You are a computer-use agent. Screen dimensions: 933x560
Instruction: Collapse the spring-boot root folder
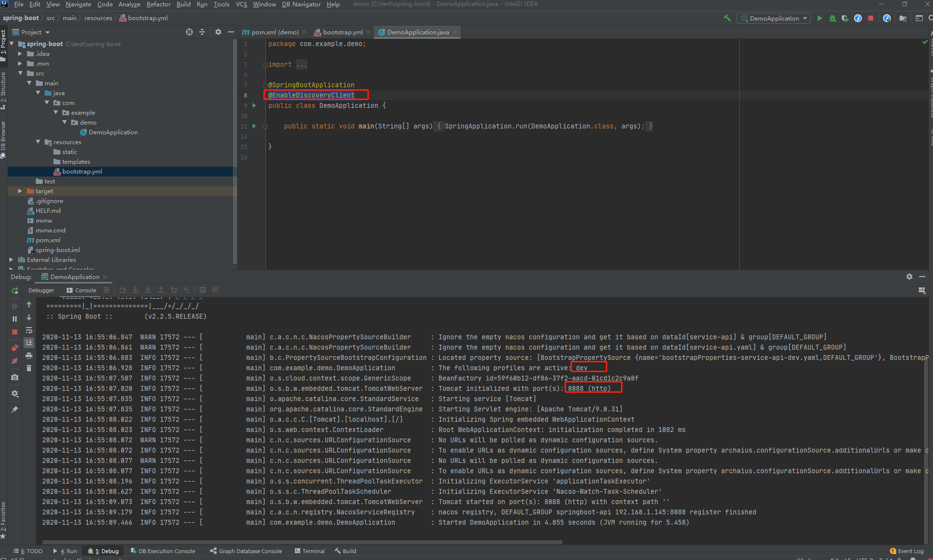point(12,44)
